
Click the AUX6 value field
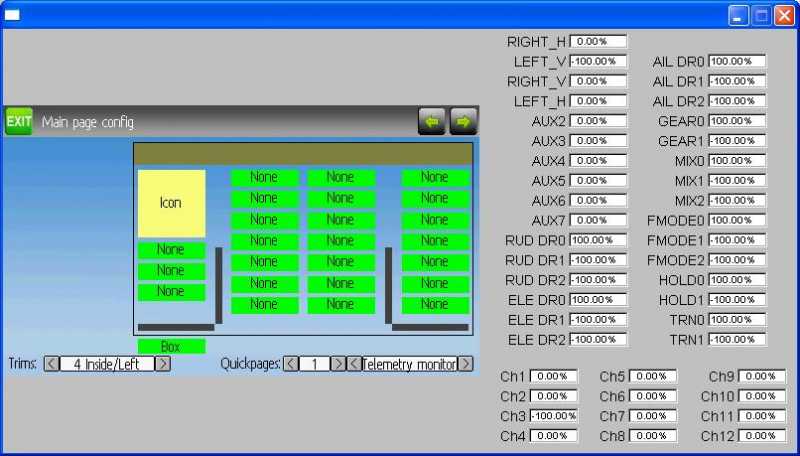598,200
